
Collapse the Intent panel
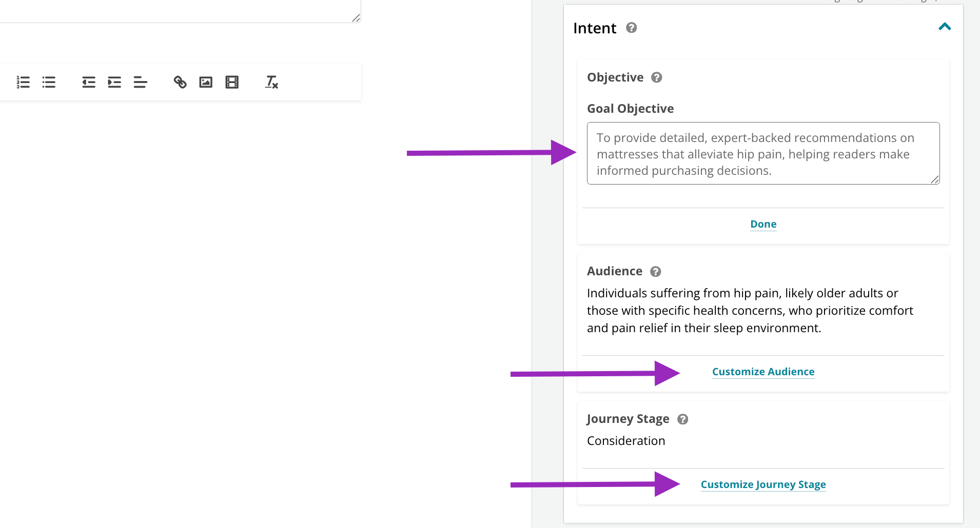click(x=945, y=27)
